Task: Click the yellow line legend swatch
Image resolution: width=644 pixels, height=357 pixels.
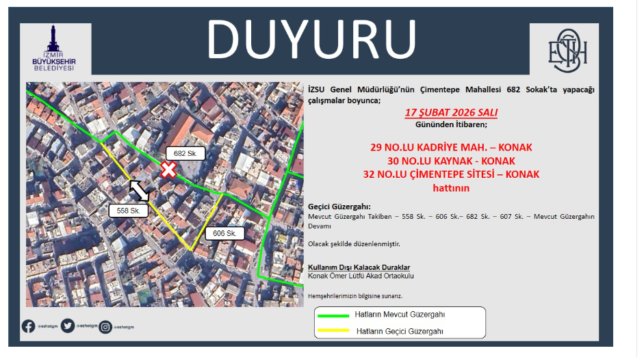Action: tap(333, 331)
